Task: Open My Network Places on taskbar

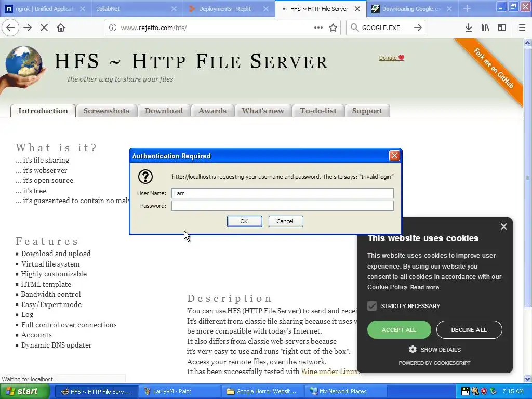Action: coord(345,391)
